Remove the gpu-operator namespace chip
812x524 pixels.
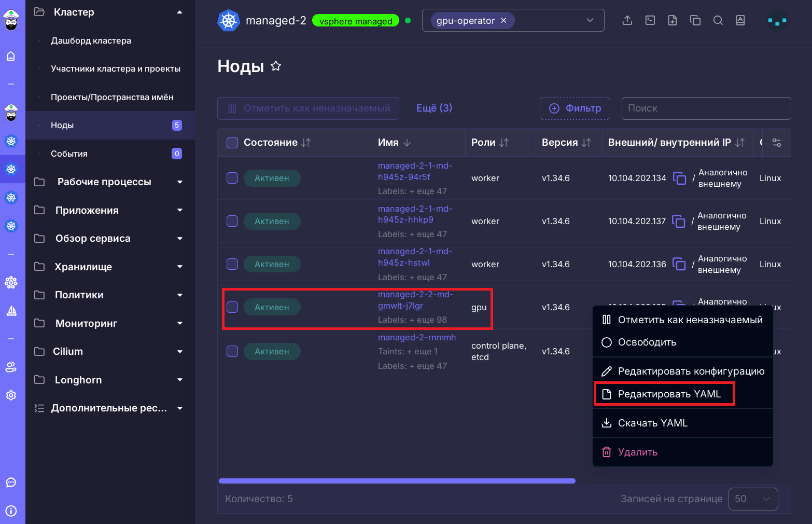click(503, 20)
